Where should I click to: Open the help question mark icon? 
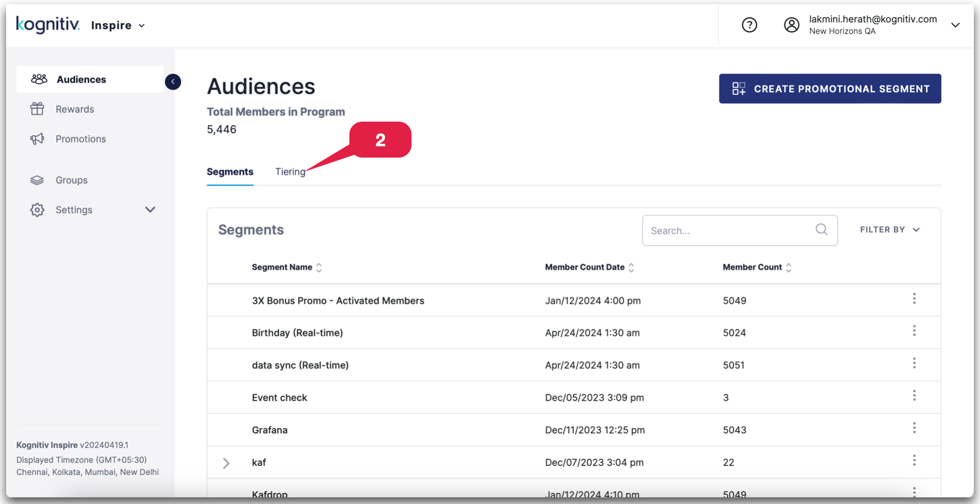pos(749,25)
